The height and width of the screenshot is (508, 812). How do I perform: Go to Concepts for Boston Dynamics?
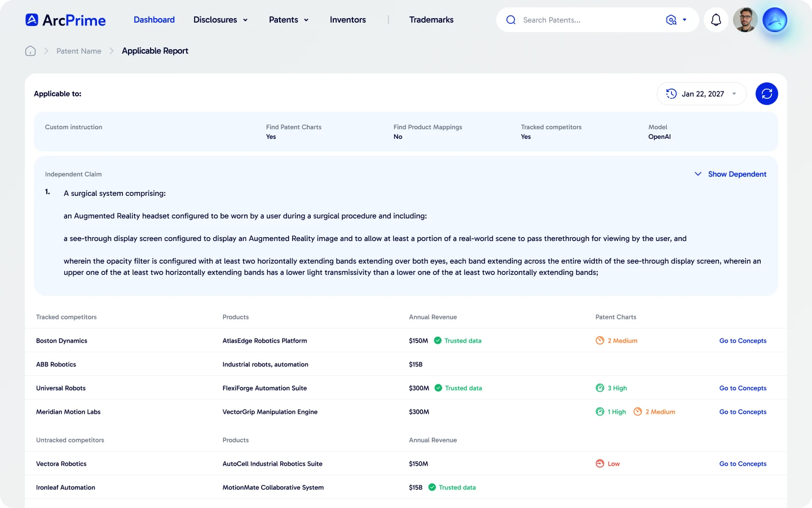[x=743, y=340]
